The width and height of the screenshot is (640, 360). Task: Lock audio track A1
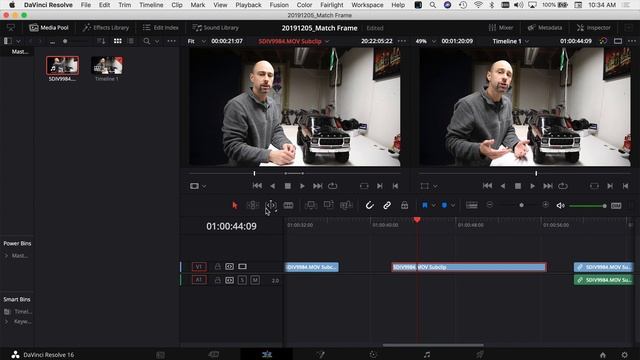[x=218, y=280]
